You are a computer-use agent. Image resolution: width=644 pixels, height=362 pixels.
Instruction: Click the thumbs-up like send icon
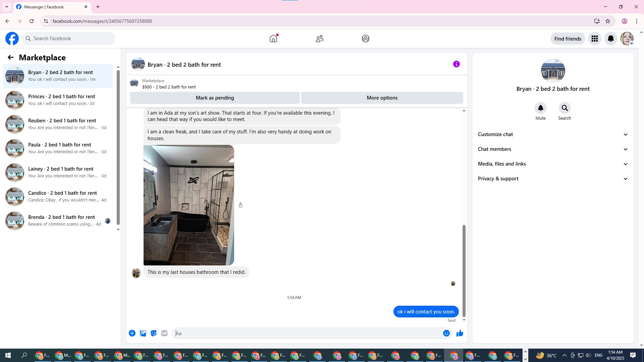coord(460,333)
